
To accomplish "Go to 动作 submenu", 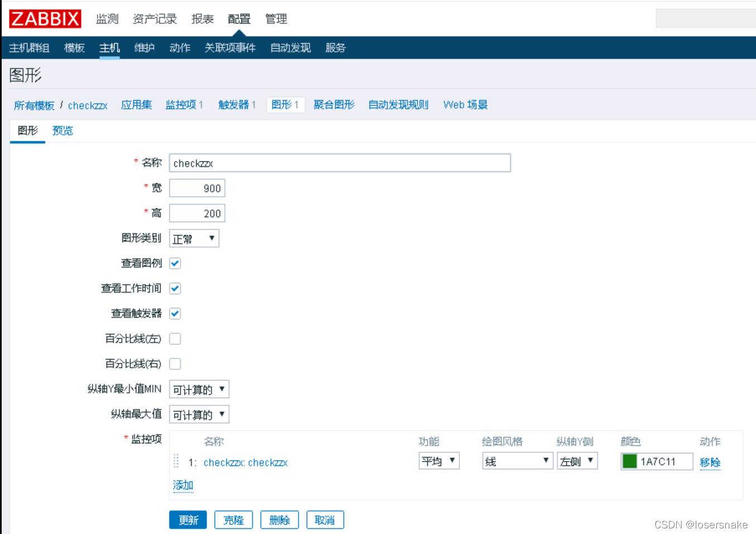I will click(x=180, y=48).
